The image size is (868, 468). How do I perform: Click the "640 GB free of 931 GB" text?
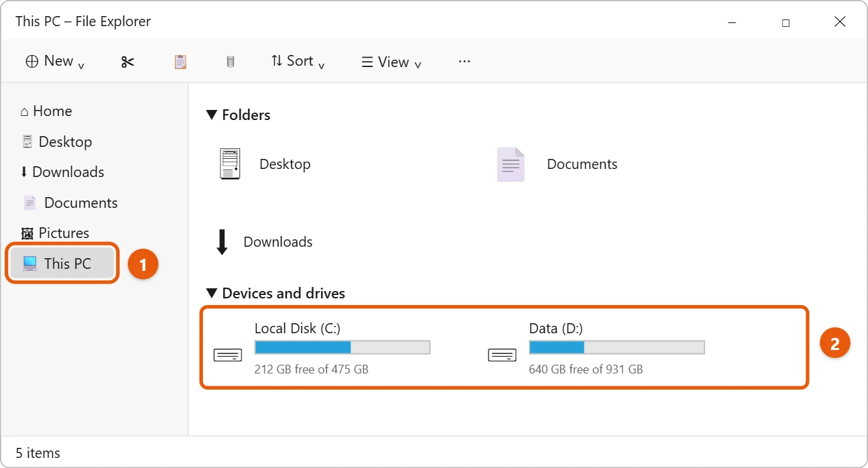[x=586, y=369]
